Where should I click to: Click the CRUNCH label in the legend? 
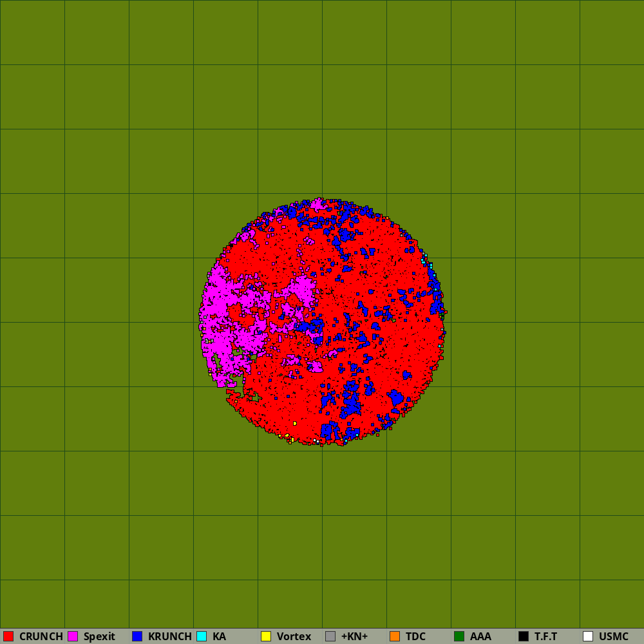pos(41,636)
